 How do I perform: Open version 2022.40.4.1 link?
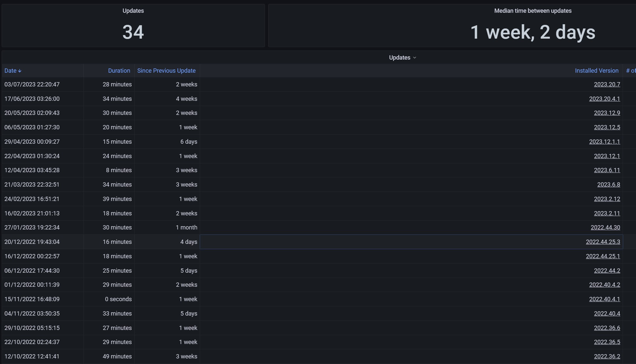[x=604, y=299]
